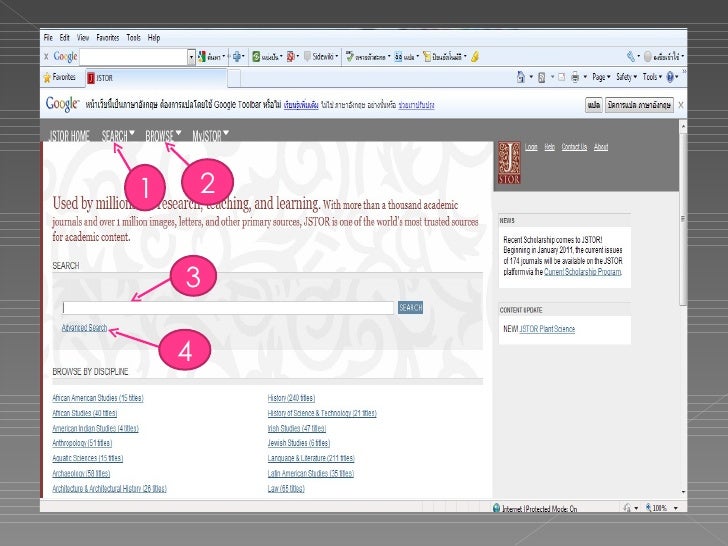This screenshot has width=728, height=546.
Task: Select the JSTOR browser tab
Action: (156, 78)
